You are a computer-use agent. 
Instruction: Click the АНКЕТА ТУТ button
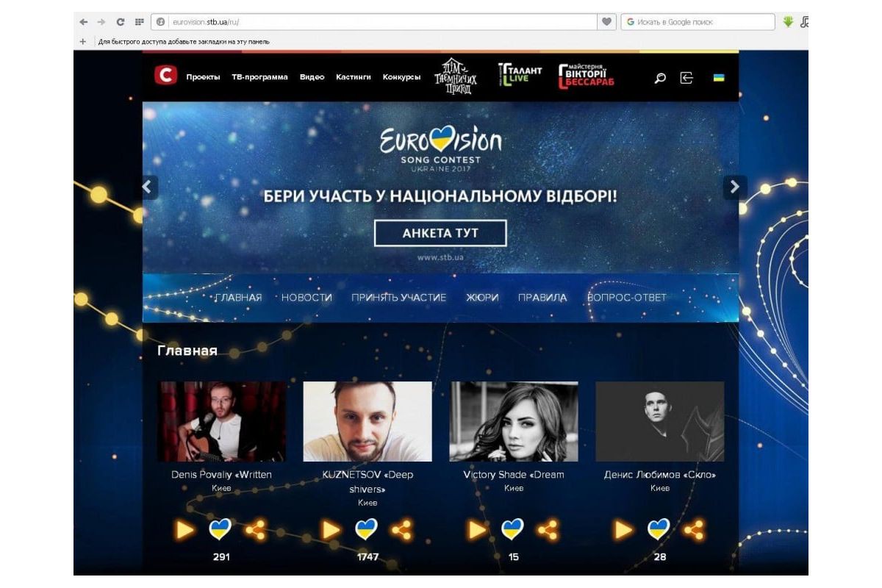440,233
